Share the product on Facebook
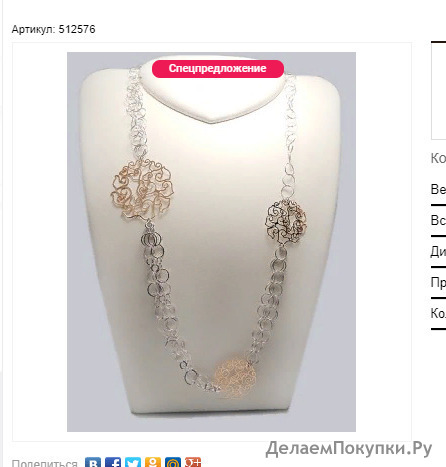 coord(113,463)
